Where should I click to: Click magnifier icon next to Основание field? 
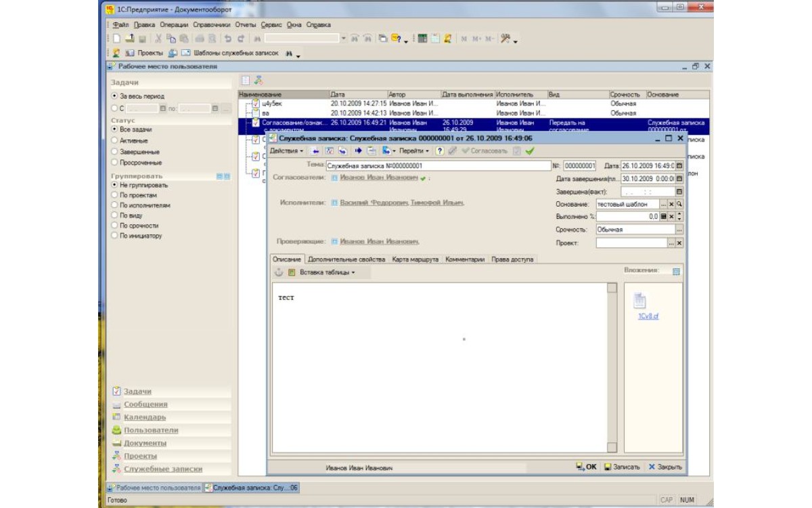tap(679, 204)
